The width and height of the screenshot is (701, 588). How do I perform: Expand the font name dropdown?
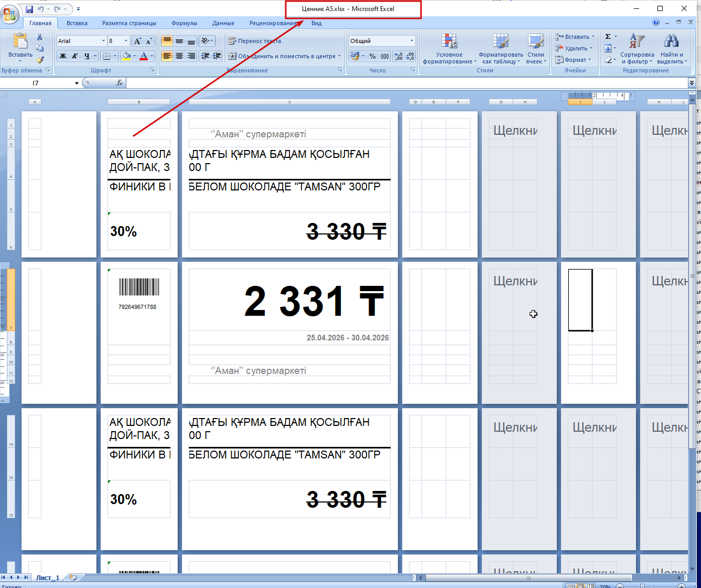103,41
